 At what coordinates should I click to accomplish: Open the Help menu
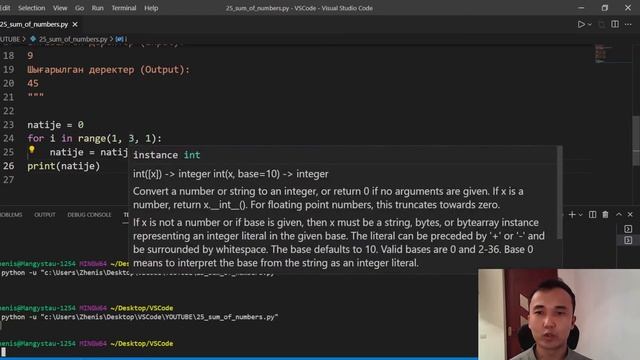151,8
